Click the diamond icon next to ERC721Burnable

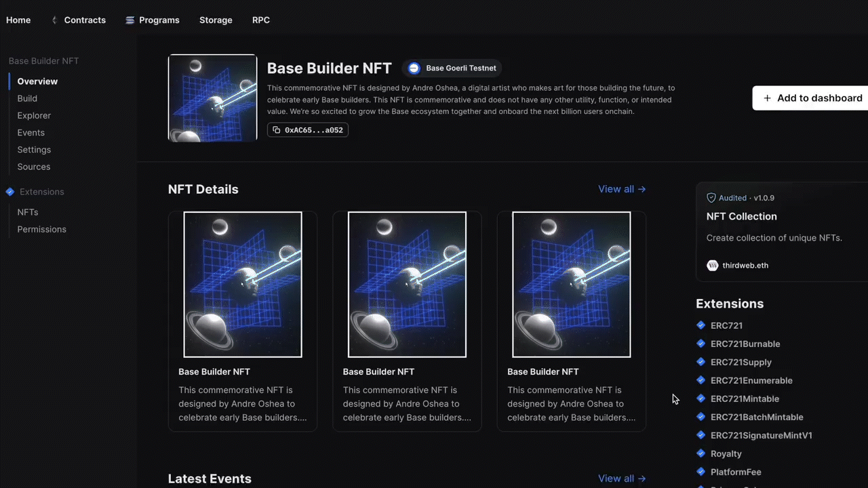tap(701, 344)
